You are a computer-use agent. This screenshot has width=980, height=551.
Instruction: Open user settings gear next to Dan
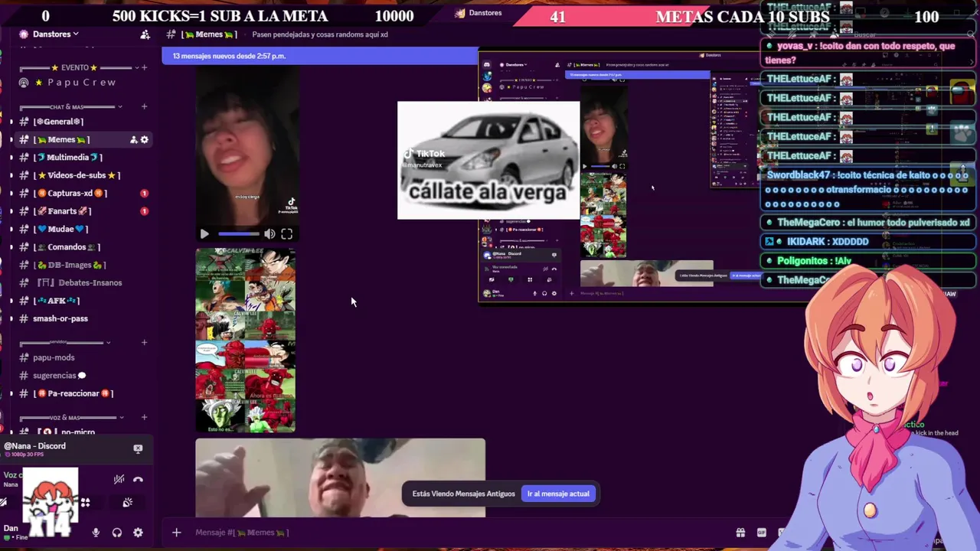click(138, 533)
